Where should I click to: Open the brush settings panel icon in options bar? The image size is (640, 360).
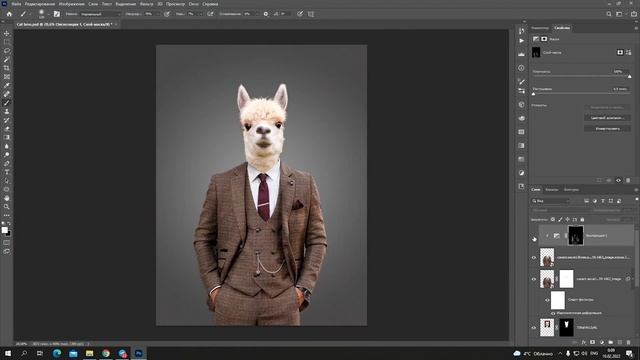click(57, 14)
